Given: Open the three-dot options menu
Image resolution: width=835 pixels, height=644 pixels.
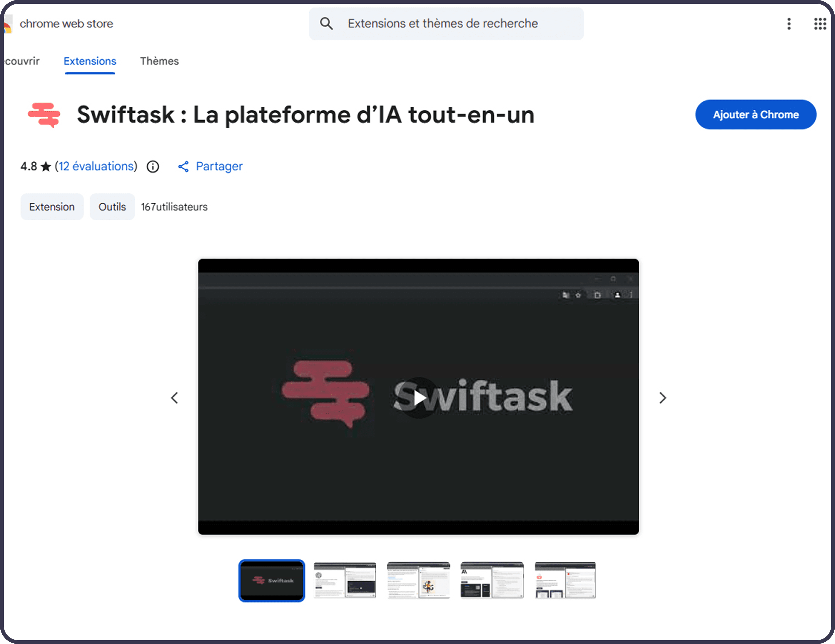Looking at the screenshot, I should (789, 24).
